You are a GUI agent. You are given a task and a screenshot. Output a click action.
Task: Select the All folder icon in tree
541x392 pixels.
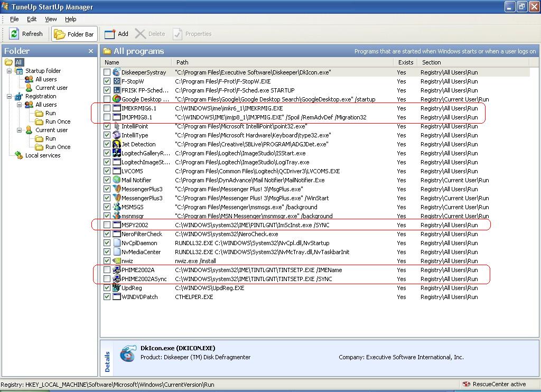[x=8, y=62]
